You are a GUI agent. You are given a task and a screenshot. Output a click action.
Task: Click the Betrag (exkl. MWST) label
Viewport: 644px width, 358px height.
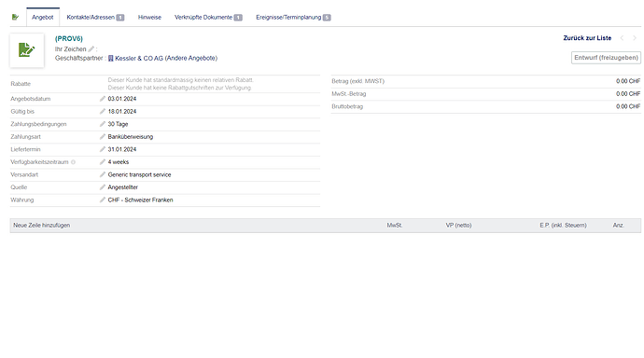(x=358, y=81)
